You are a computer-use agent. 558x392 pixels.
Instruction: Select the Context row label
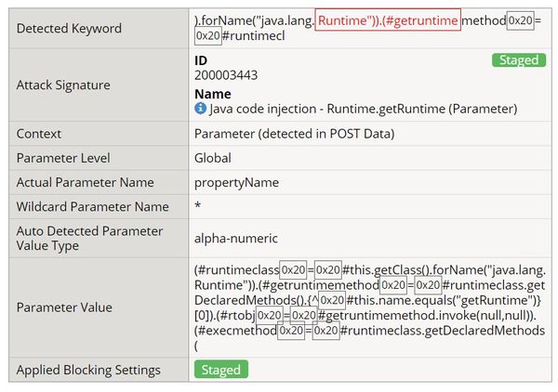pos(39,134)
